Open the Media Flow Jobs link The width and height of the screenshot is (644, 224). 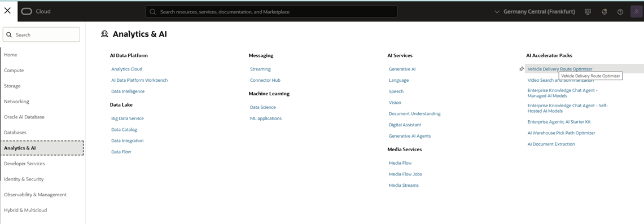(405, 174)
